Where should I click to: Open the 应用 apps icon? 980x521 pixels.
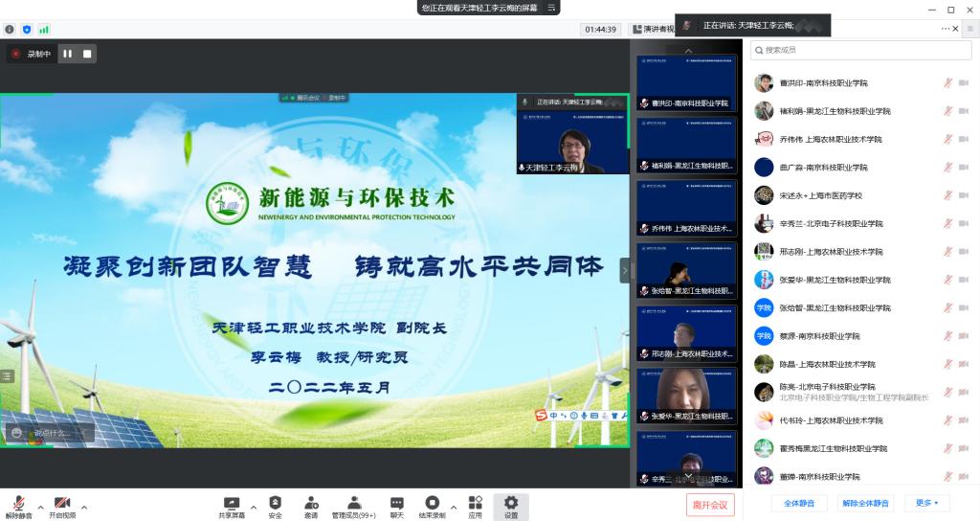click(475, 504)
